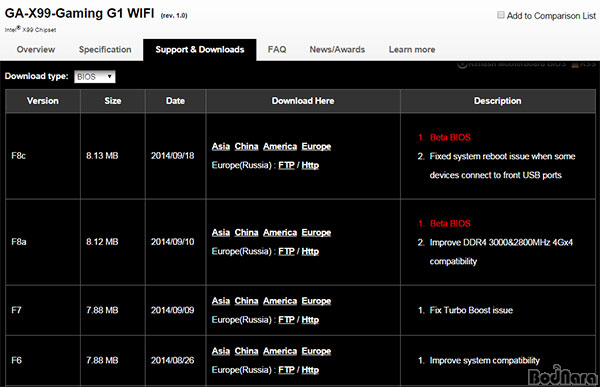Click the 8.12 MB size value
Viewport: 600px width, 387px height.
click(x=102, y=242)
